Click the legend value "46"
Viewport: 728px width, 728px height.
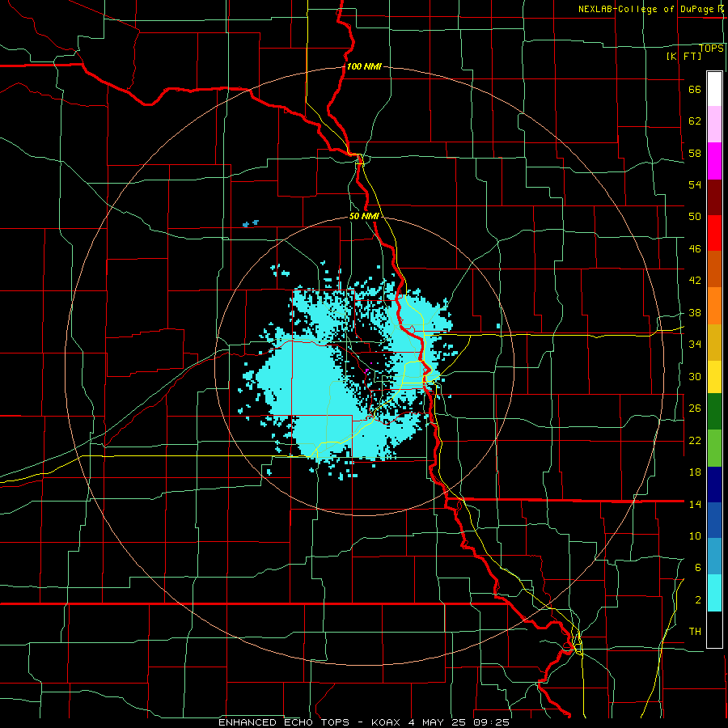click(x=695, y=249)
